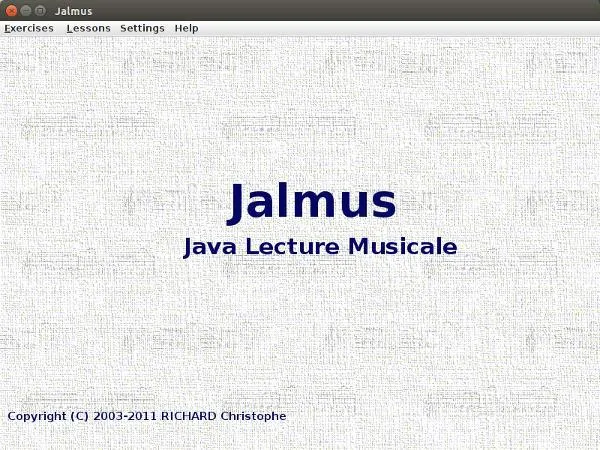Viewport: 600px width, 450px height.
Task: Click the Jalmus window title text
Action: click(x=73, y=11)
